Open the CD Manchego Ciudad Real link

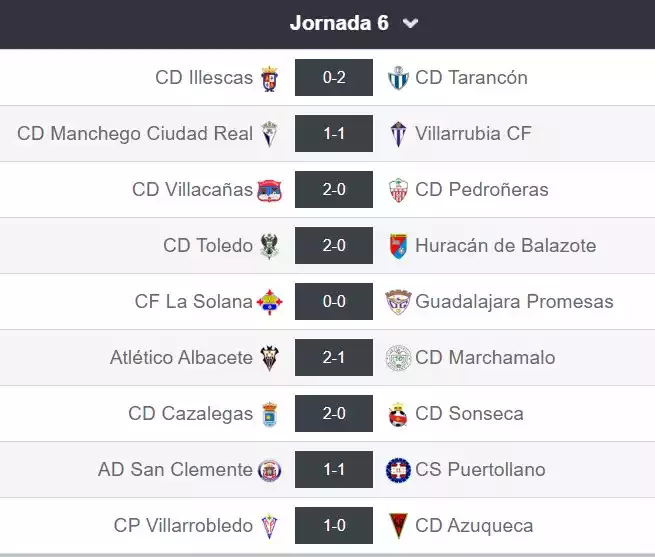click(x=135, y=134)
